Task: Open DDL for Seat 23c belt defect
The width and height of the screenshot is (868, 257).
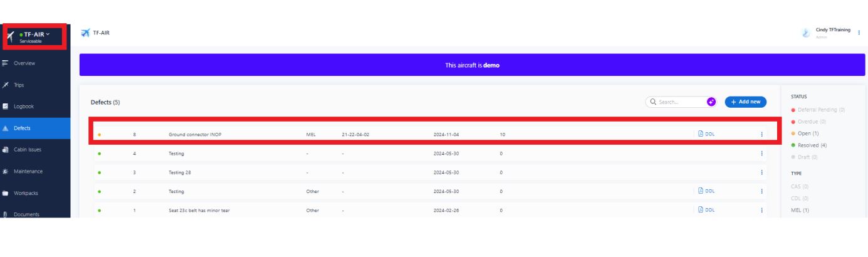Action: tap(706, 211)
